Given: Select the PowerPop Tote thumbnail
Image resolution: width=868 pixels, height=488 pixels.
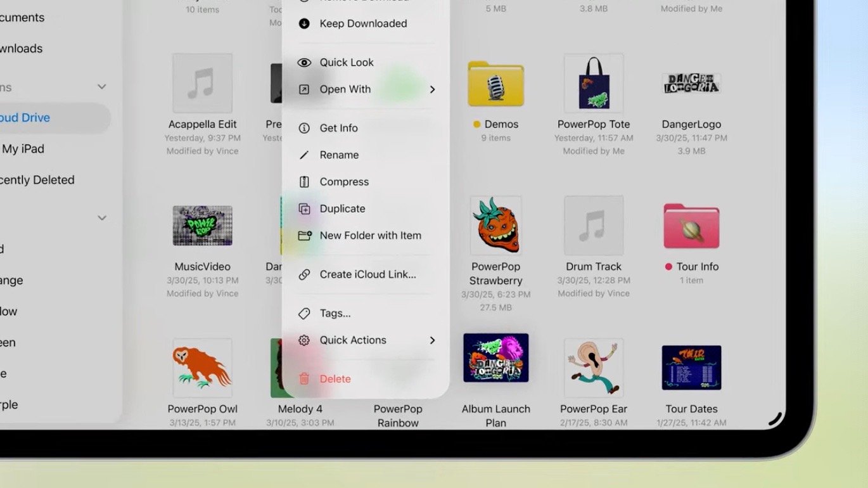Looking at the screenshot, I should coord(594,83).
